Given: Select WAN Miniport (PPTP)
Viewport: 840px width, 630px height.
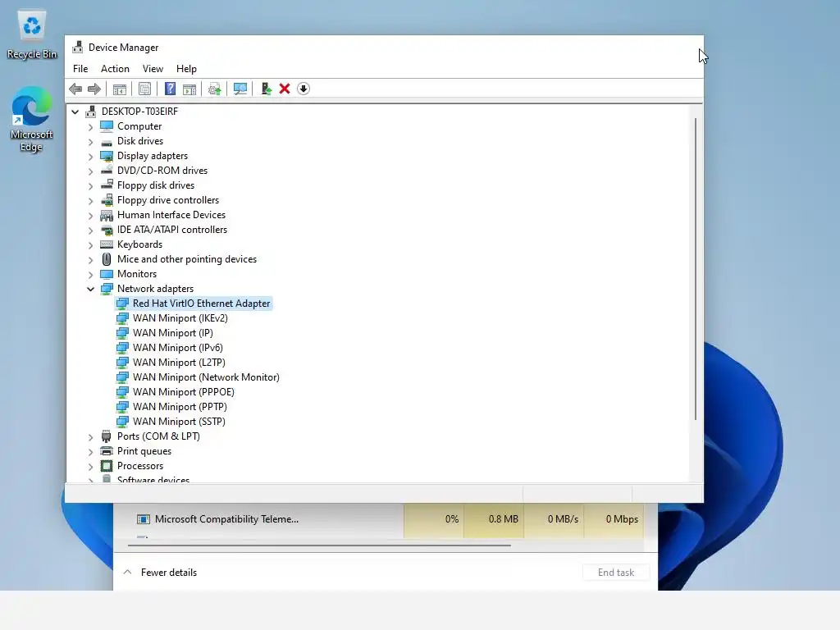Looking at the screenshot, I should (x=180, y=407).
